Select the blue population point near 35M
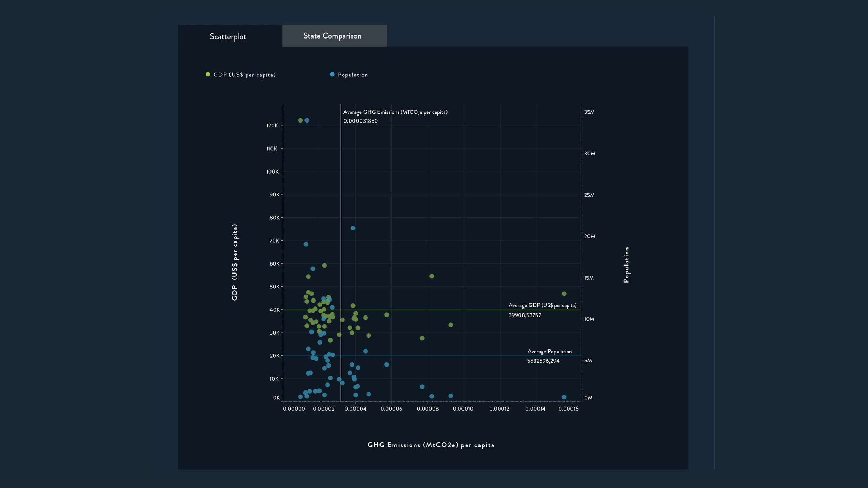The image size is (868, 488). click(307, 120)
